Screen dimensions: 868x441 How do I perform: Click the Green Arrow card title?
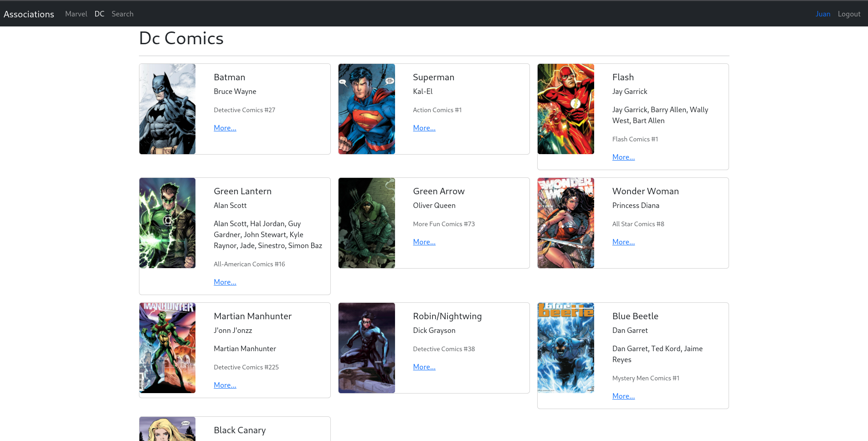[439, 191]
